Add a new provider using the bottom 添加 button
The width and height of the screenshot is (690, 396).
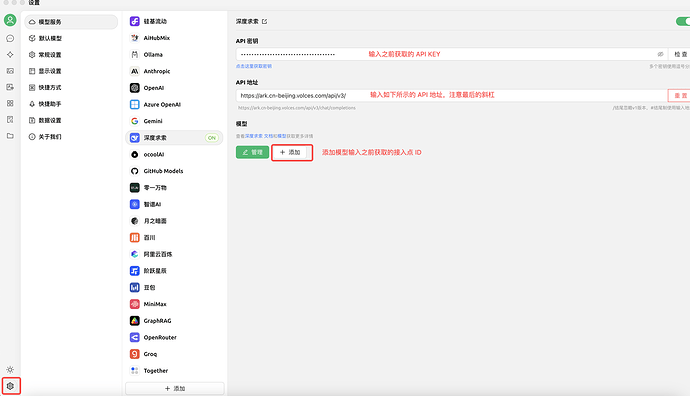(x=175, y=389)
